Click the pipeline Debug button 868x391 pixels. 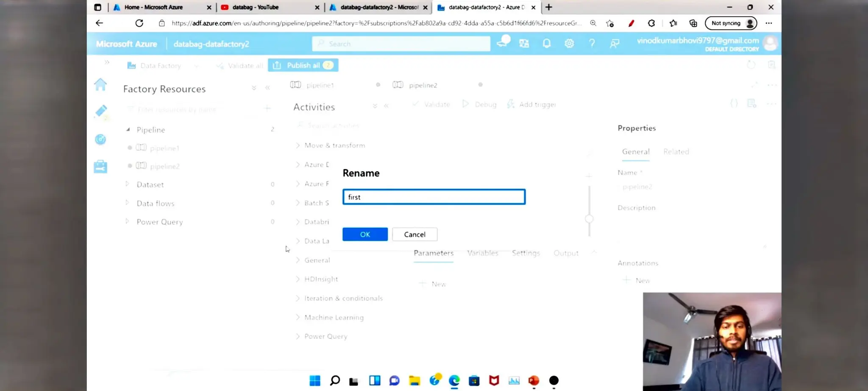[479, 104]
